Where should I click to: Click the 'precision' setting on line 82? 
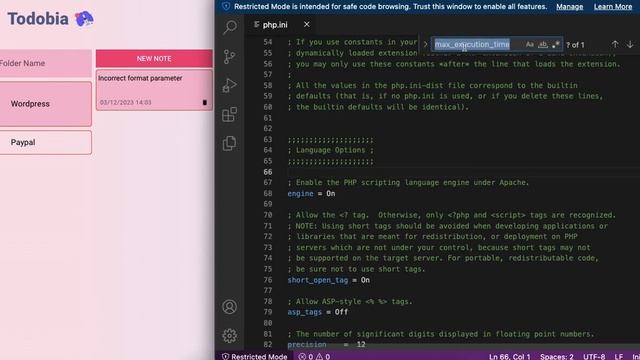(x=307, y=344)
